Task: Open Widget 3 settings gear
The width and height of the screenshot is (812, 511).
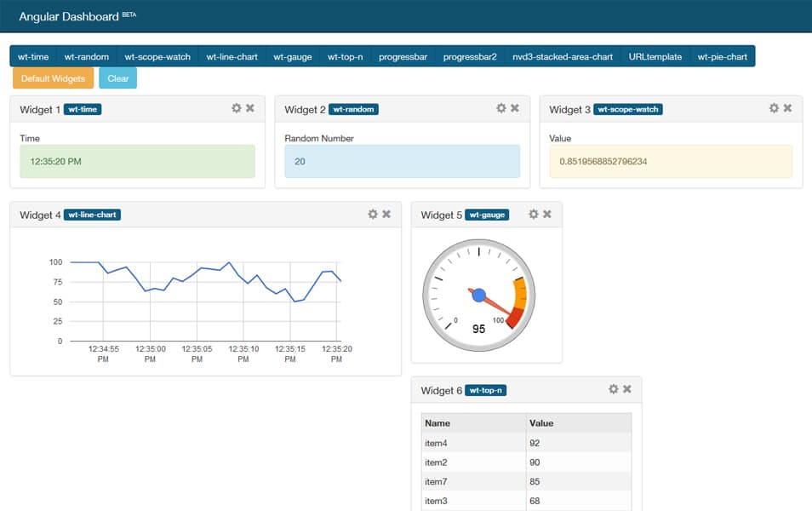Action: (774, 108)
